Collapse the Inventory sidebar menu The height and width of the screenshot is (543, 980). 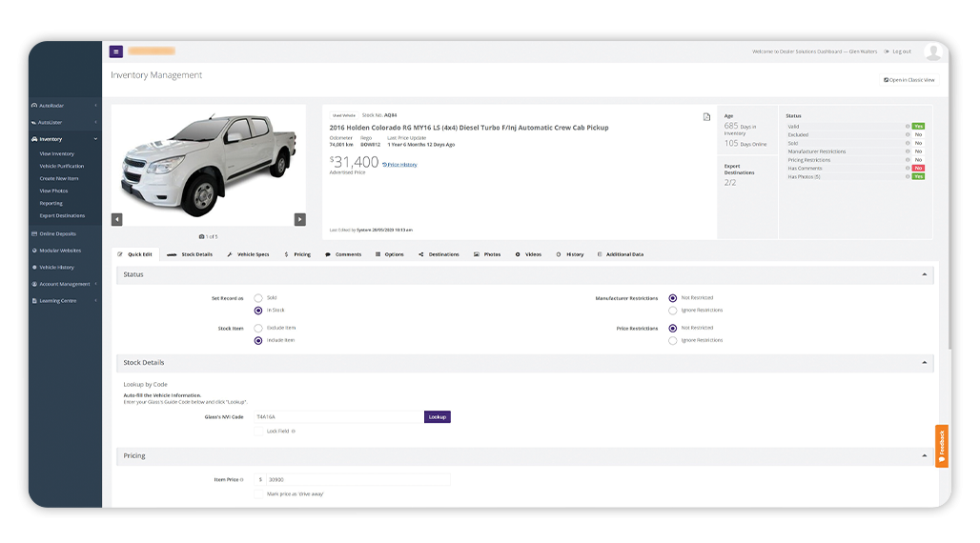(x=95, y=139)
